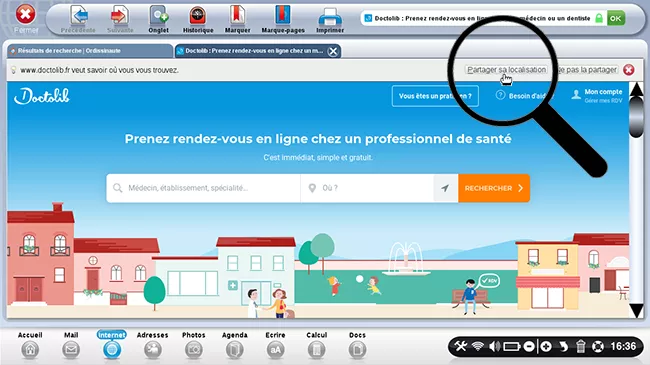Click the address bar showing Doctolib title
650x365 pixels.
point(481,18)
